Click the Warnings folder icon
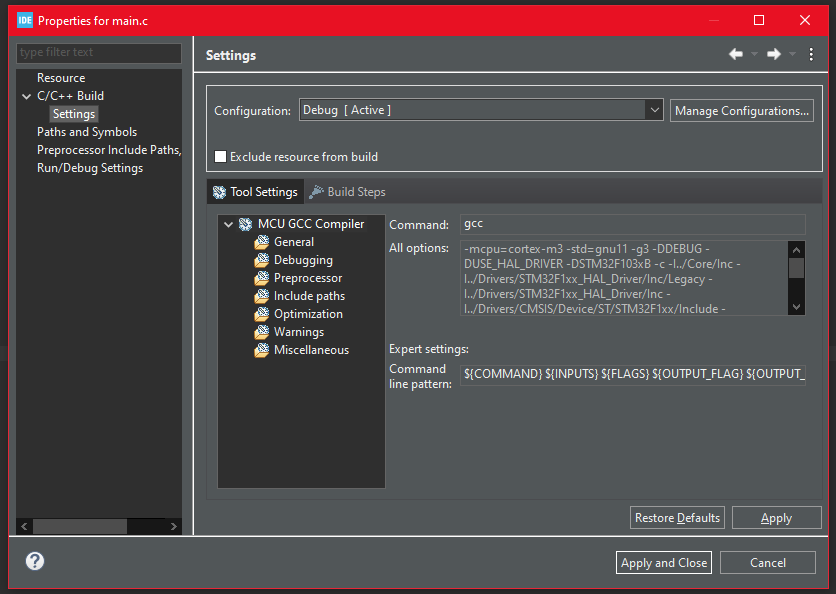 [x=262, y=332]
